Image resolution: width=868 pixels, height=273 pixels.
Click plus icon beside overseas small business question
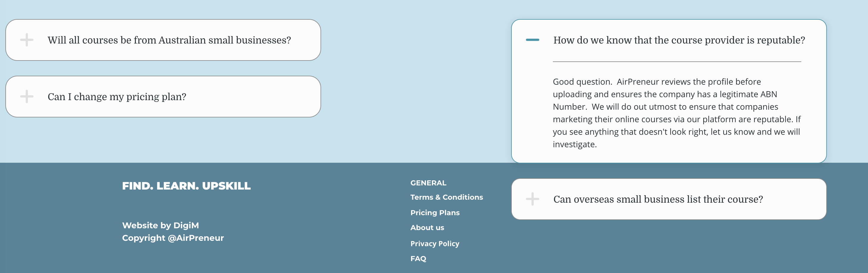tap(532, 199)
